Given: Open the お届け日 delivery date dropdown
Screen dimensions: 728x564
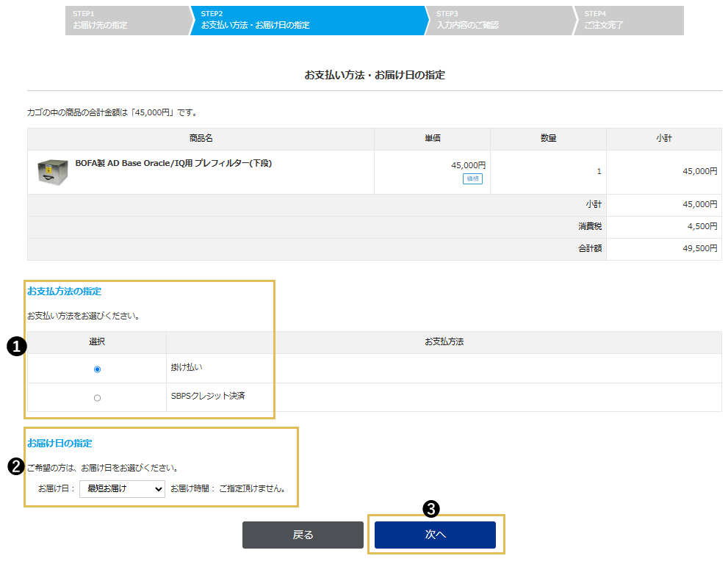Looking at the screenshot, I should (122, 488).
